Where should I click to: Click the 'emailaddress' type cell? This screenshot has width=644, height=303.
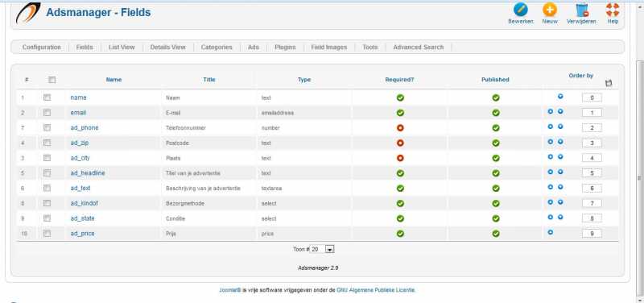pyautogui.click(x=278, y=113)
